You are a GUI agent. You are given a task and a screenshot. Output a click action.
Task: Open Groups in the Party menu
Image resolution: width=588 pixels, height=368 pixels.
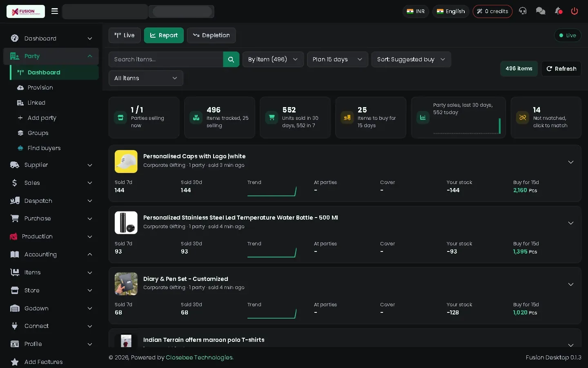pos(54,133)
